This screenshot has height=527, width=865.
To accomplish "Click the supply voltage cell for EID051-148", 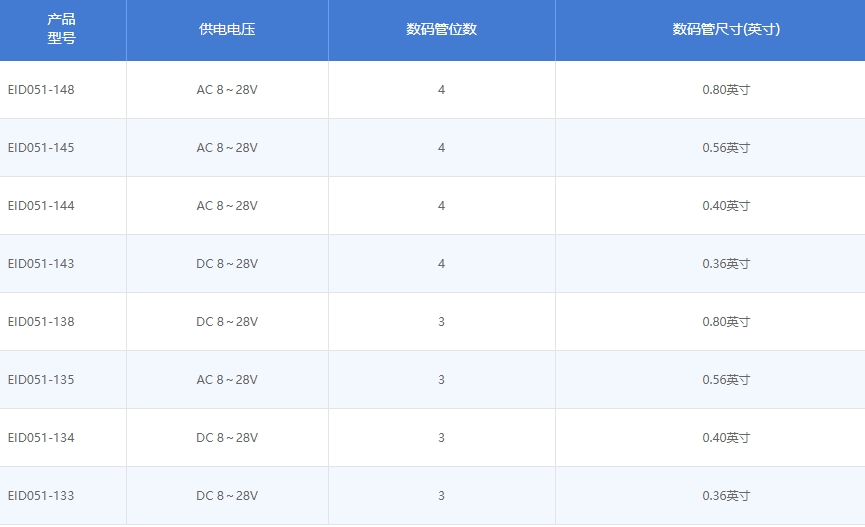I will tap(227, 90).
